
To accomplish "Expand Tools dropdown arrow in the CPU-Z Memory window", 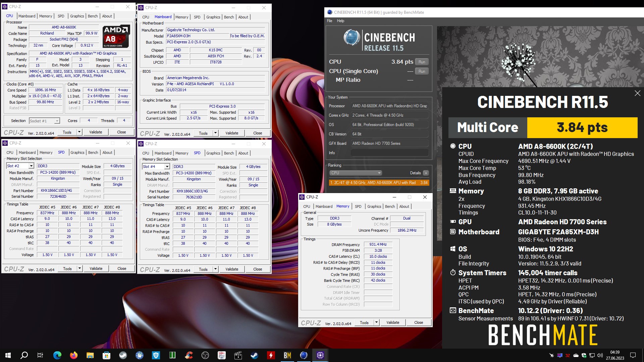I will [376, 322].
